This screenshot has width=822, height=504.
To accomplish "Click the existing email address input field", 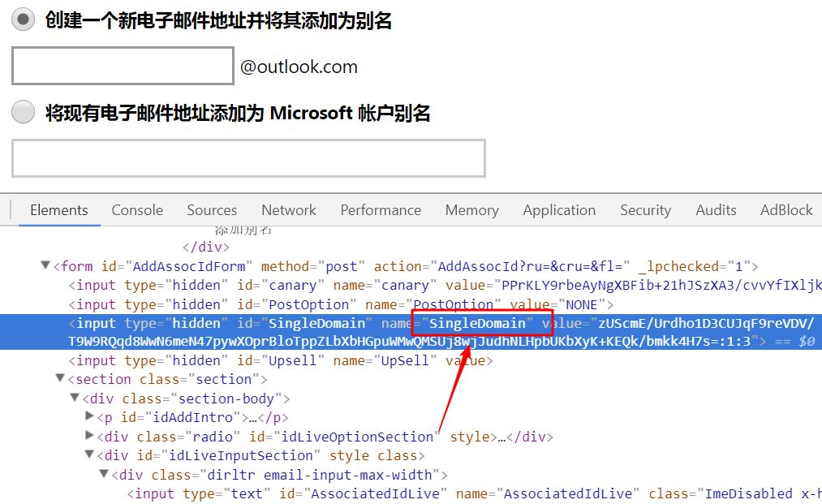I will [248, 158].
